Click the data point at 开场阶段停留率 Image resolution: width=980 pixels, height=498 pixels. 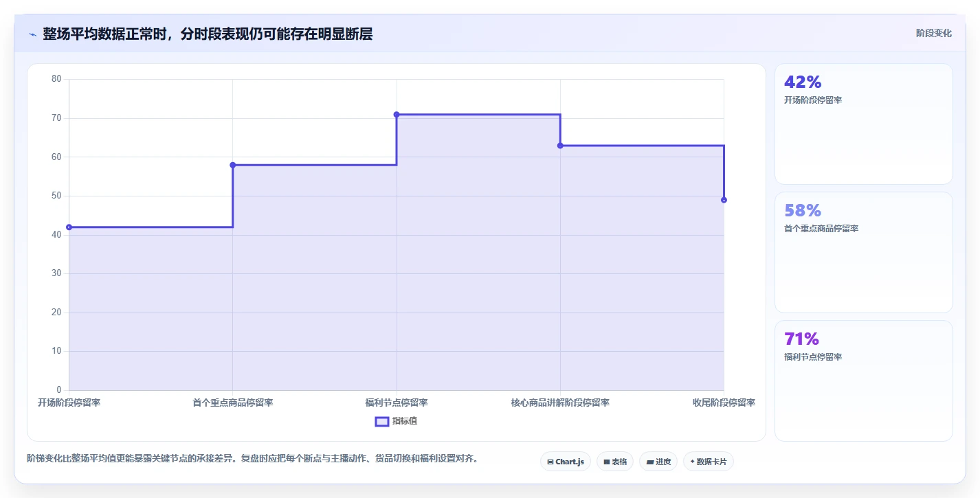click(x=69, y=227)
